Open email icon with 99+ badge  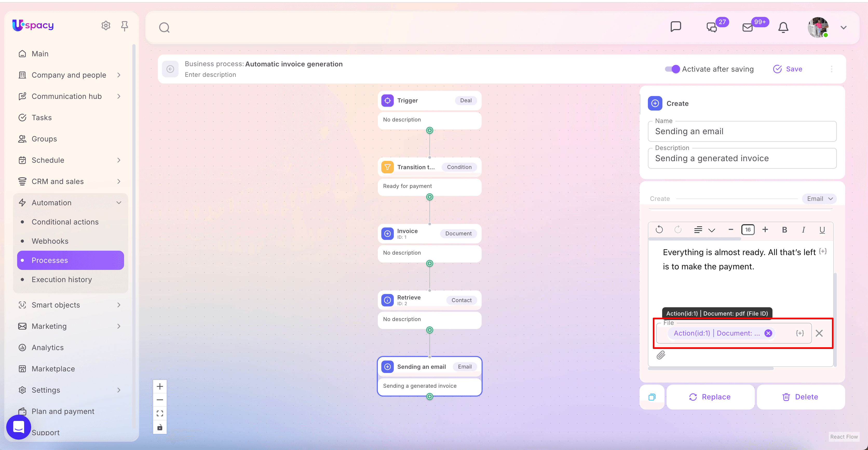coord(747,27)
